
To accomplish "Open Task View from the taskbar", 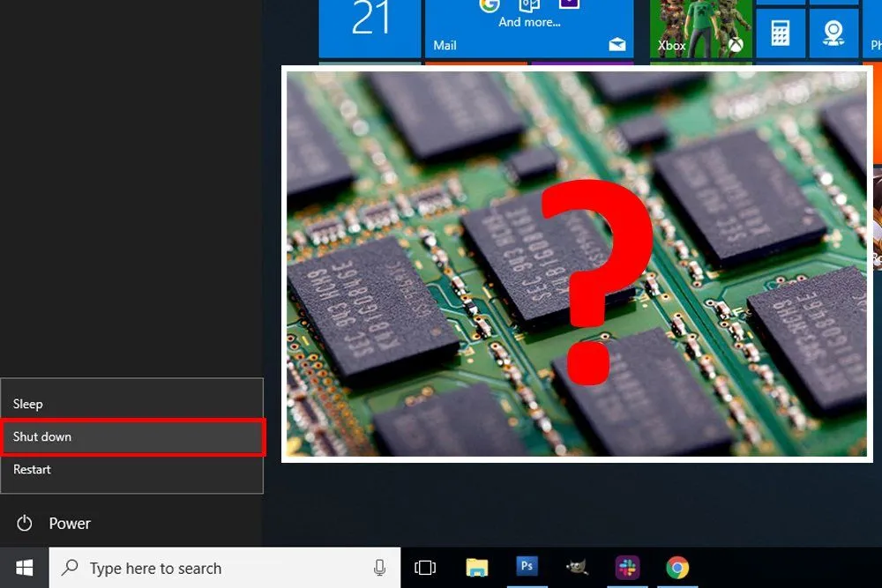I will pos(427,567).
